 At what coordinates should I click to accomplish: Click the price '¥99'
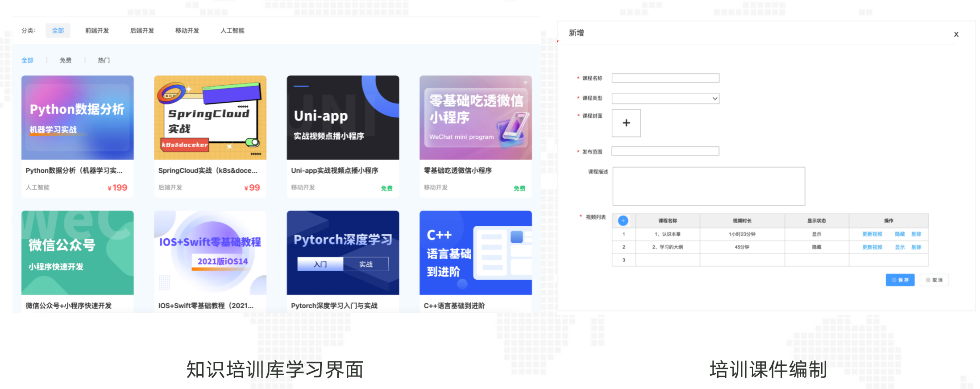point(252,188)
